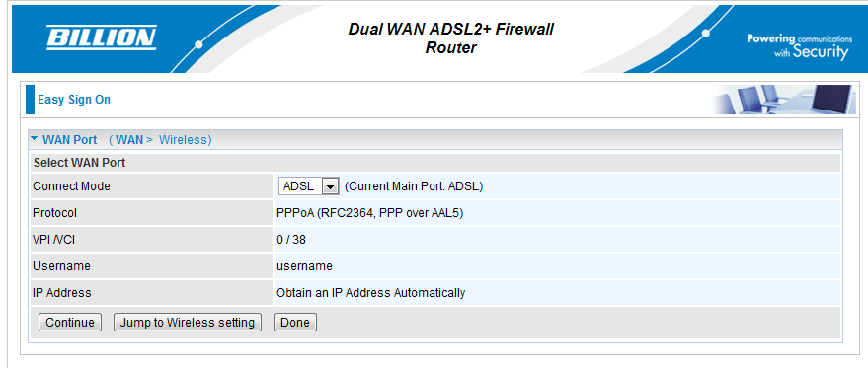868x368 pixels.
Task: Click the Current Main Port: ADSL note
Action: pos(414,186)
